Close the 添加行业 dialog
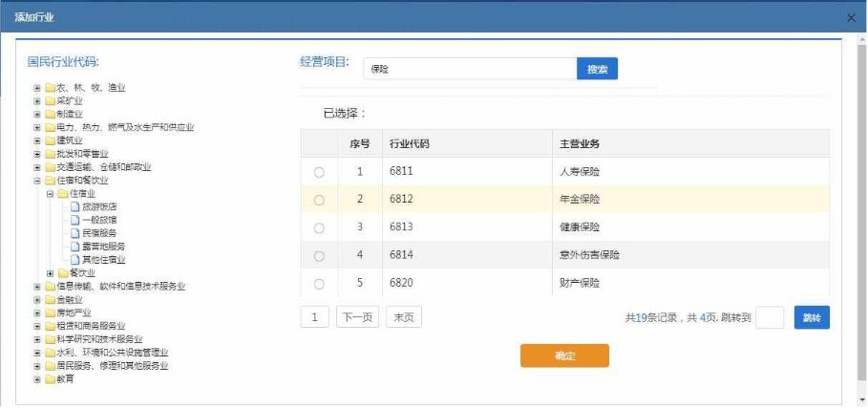The width and height of the screenshot is (868, 409). click(852, 18)
